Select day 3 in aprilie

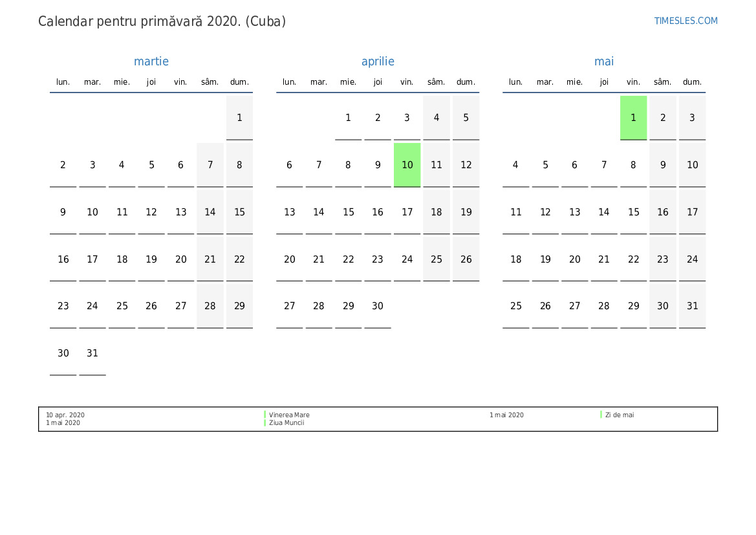[x=407, y=118]
